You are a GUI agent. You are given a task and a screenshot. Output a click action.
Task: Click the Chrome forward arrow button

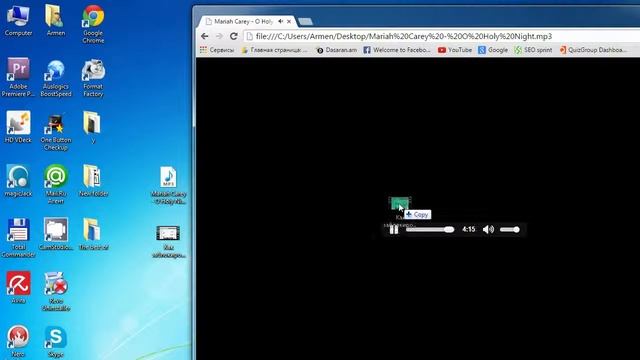[x=219, y=36]
